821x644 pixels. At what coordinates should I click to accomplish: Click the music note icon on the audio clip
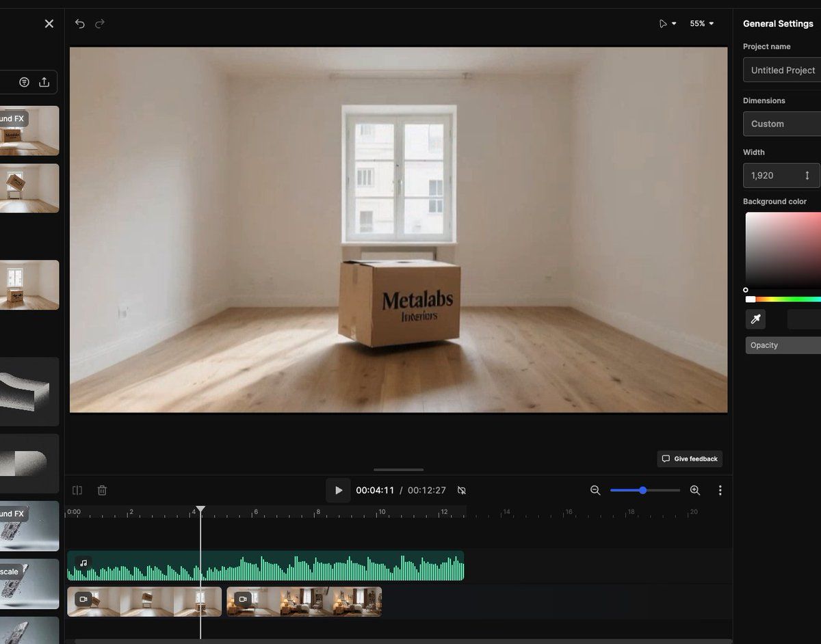pos(83,563)
